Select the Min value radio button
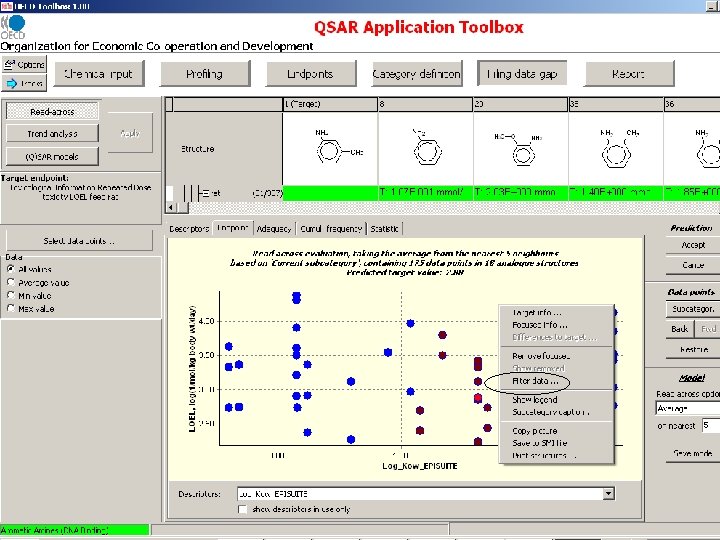The height and width of the screenshot is (540, 720). pos(11,295)
